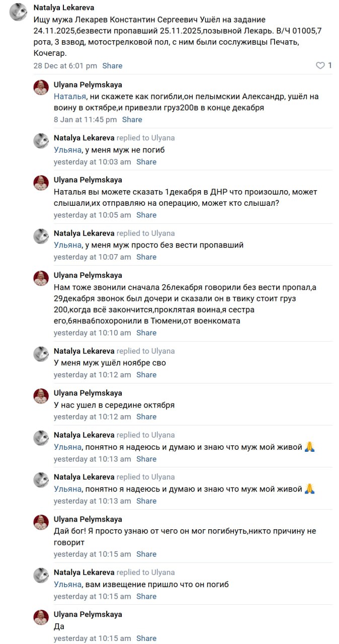339x644 pixels.
Task: Click the "Наталья" mention in the 8 Jan comment
Action: coord(69,96)
